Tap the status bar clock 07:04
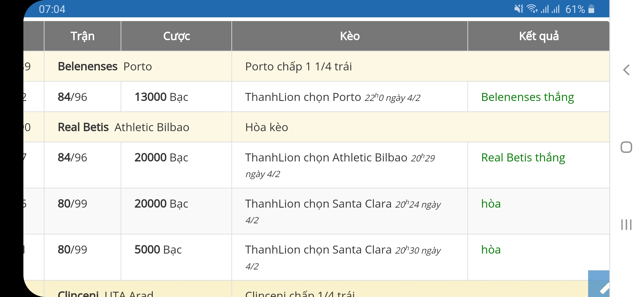644x297 pixels. click(x=52, y=9)
